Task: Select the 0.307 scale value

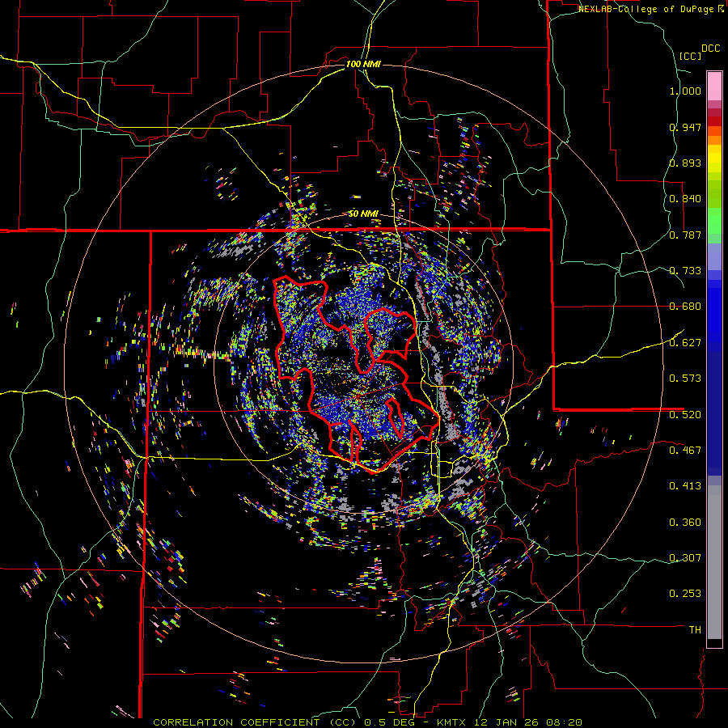Action: [x=685, y=557]
